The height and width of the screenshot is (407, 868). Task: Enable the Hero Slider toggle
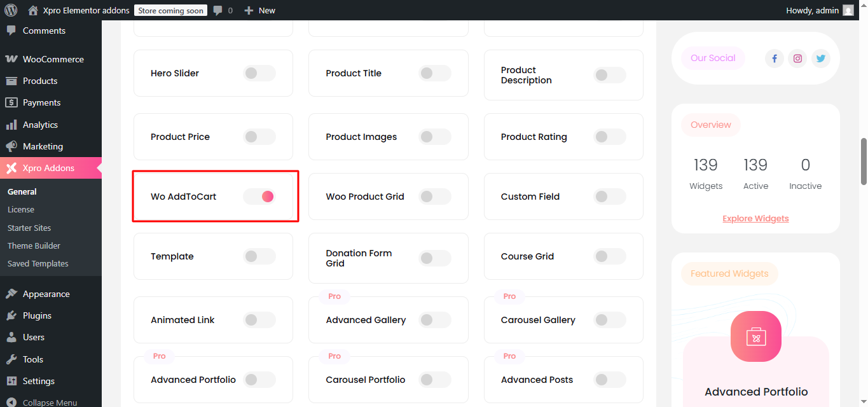[x=259, y=73]
